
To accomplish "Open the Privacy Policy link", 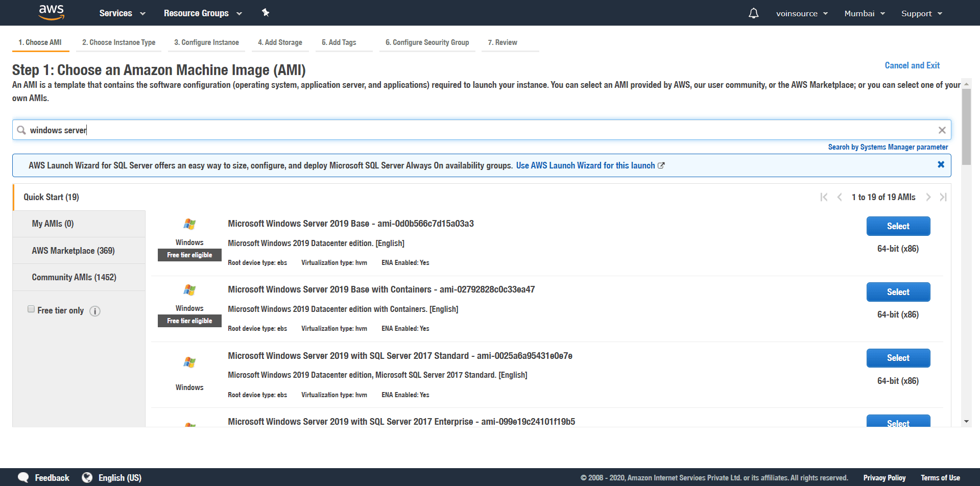I will click(x=885, y=478).
